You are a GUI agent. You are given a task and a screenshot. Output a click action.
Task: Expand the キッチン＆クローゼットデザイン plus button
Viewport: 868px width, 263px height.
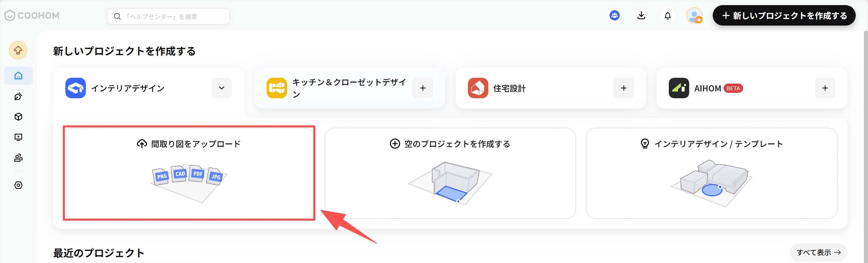[423, 88]
